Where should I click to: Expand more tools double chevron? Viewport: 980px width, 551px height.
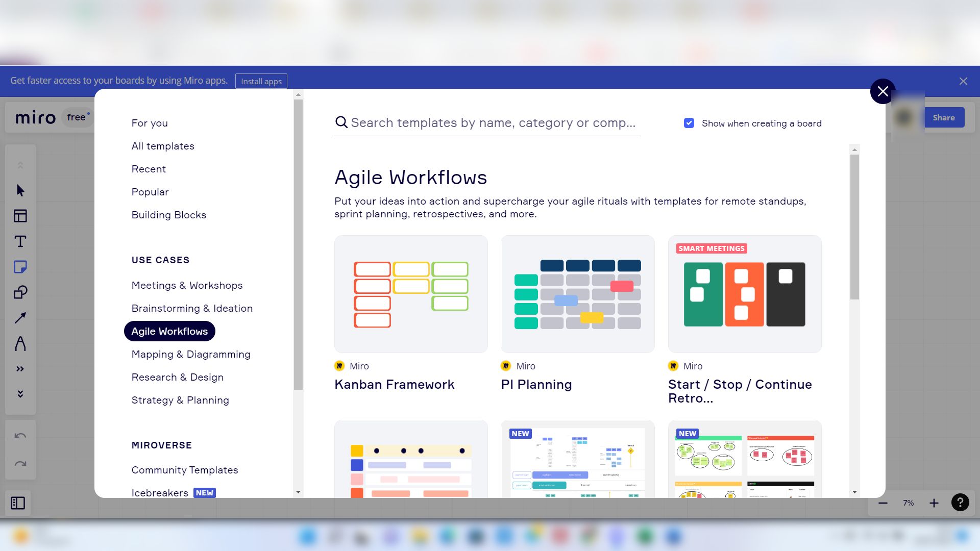[x=20, y=369]
